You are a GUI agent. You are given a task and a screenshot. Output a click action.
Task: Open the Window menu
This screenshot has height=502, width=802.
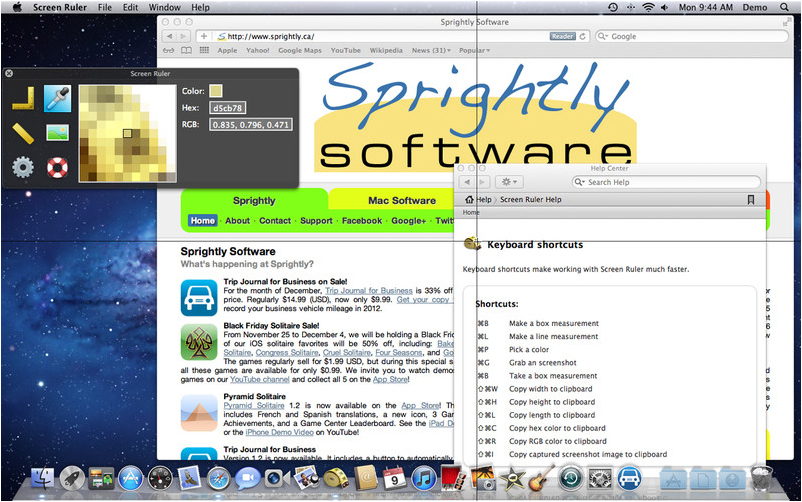pyautogui.click(x=164, y=7)
